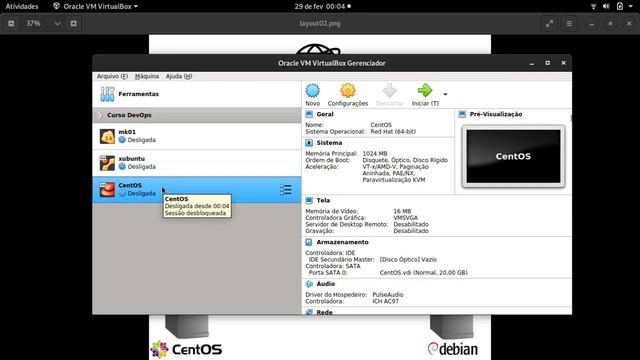The width and height of the screenshot is (640, 360).
Task: Open the Geral section heading link
Action: click(325, 114)
